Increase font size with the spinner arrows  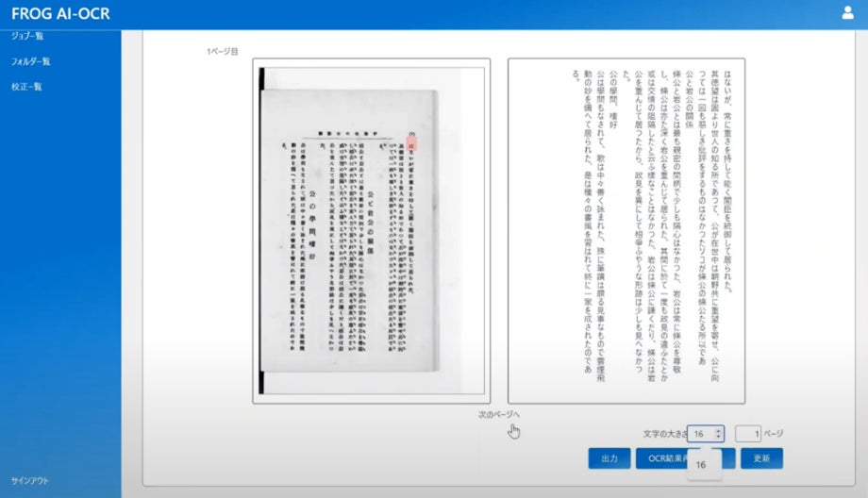tap(718, 431)
